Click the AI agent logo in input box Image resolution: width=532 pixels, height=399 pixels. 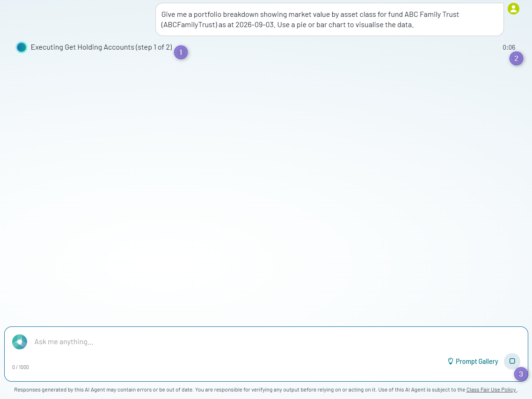click(x=20, y=342)
